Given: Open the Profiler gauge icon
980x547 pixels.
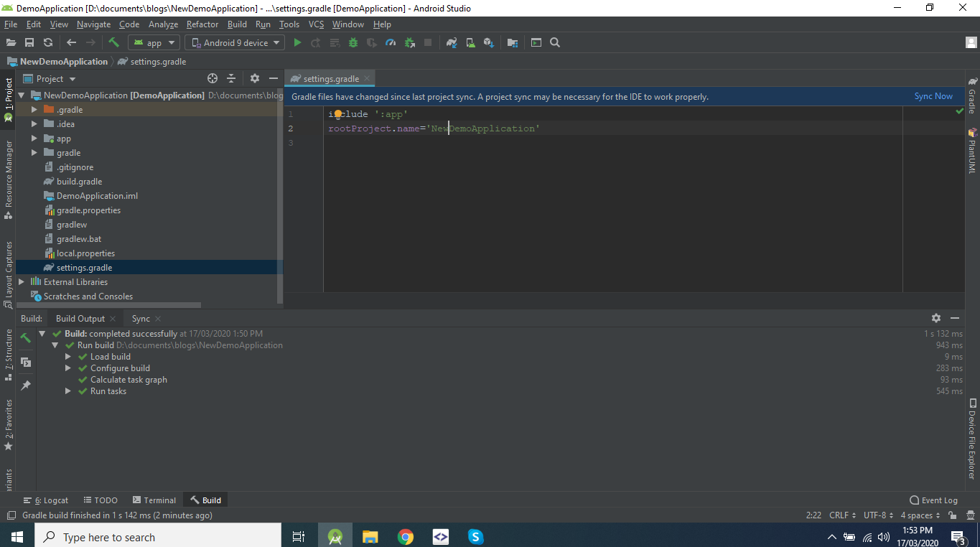Looking at the screenshot, I should (x=391, y=43).
